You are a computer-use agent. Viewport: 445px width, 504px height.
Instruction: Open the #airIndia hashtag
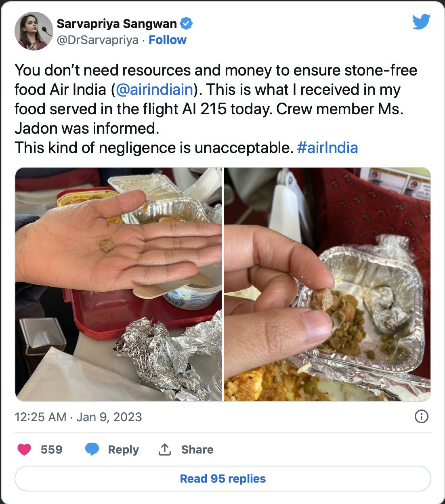coord(327,147)
